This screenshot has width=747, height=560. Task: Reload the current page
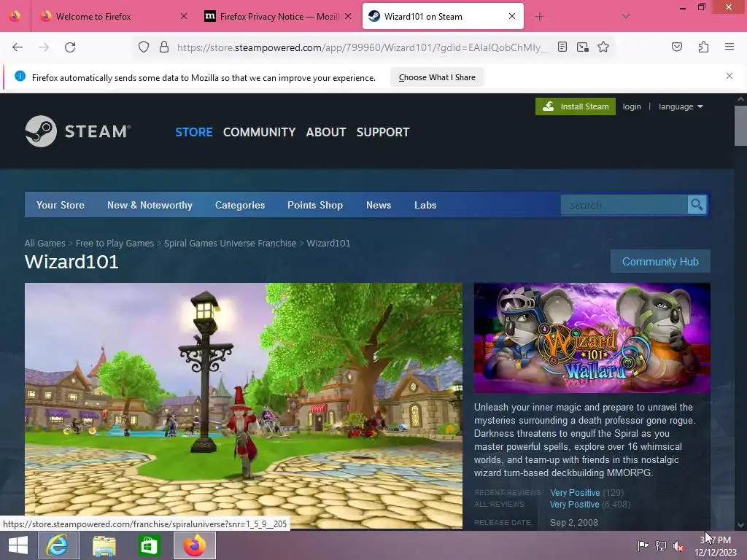click(70, 47)
